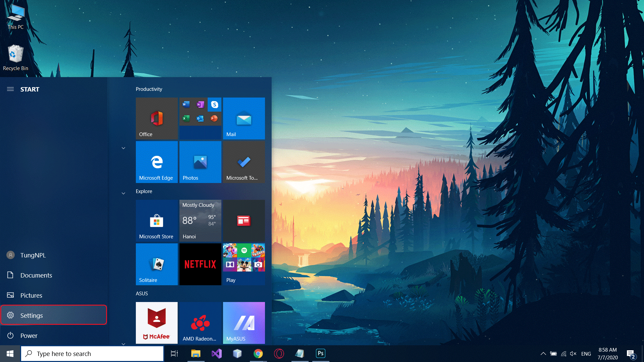
Task: Launch the Solitaire tile
Action: 157,264
